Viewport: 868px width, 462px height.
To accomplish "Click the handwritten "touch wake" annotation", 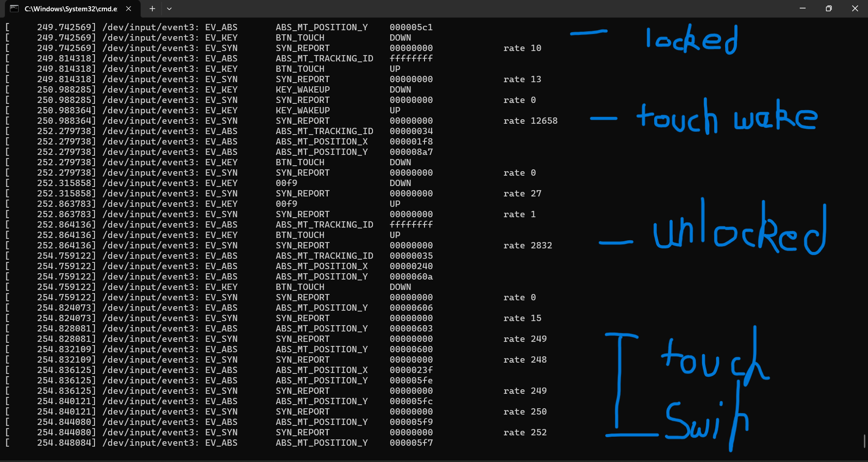I will [x=726, y=117].
